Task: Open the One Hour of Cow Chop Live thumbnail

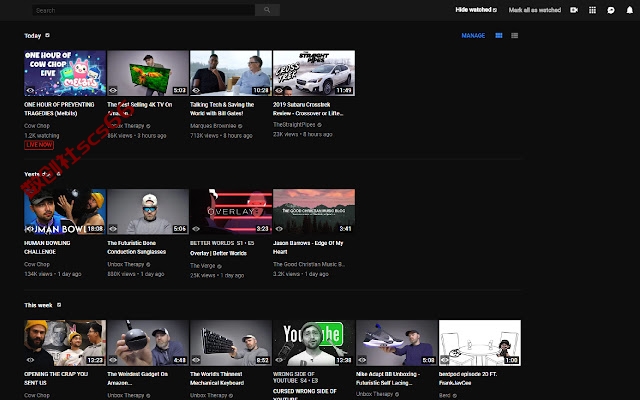Action: point(65,73)
